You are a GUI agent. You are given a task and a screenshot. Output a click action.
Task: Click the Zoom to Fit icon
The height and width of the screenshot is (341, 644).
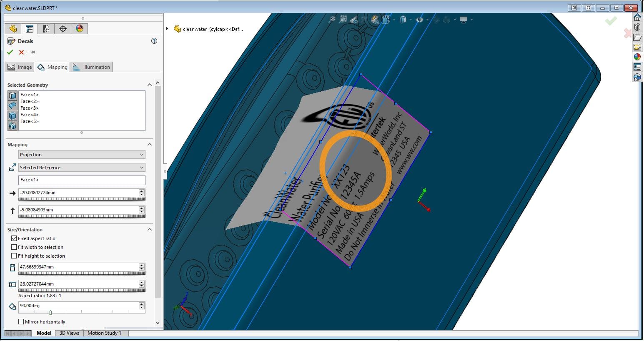click(x=332, y=20)
